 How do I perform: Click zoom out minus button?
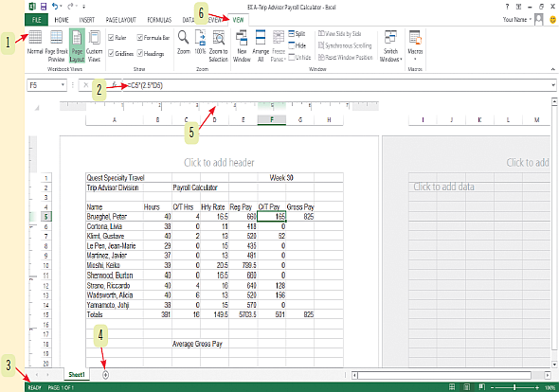pos(493,387)
